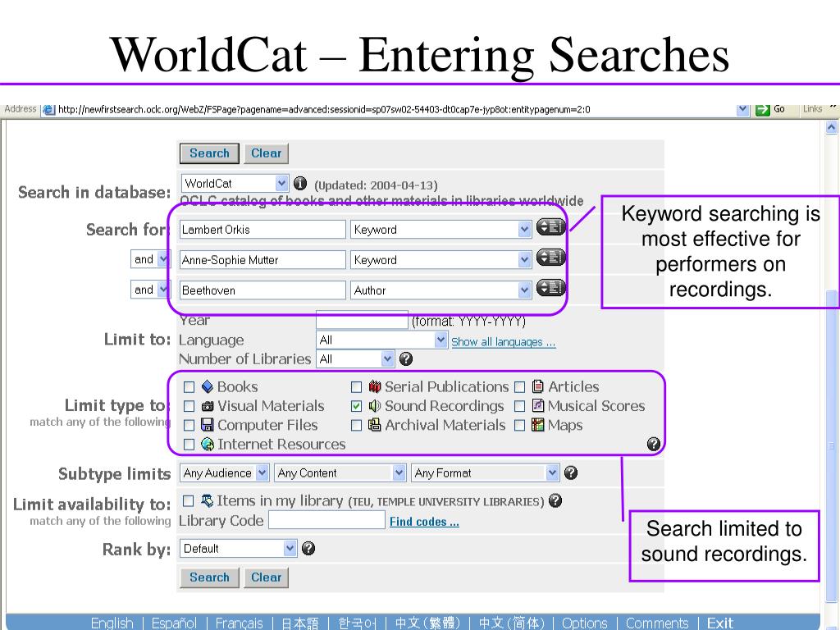Click the Internet Explorer page icon in address bar
840x630 pixels.
48,110
